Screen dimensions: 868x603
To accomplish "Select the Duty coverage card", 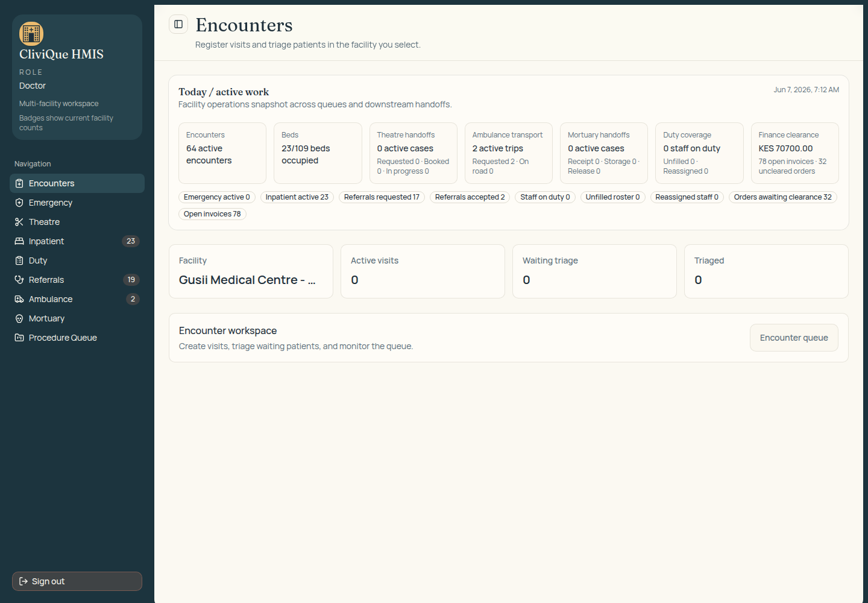I will click(x=700, y=153).
